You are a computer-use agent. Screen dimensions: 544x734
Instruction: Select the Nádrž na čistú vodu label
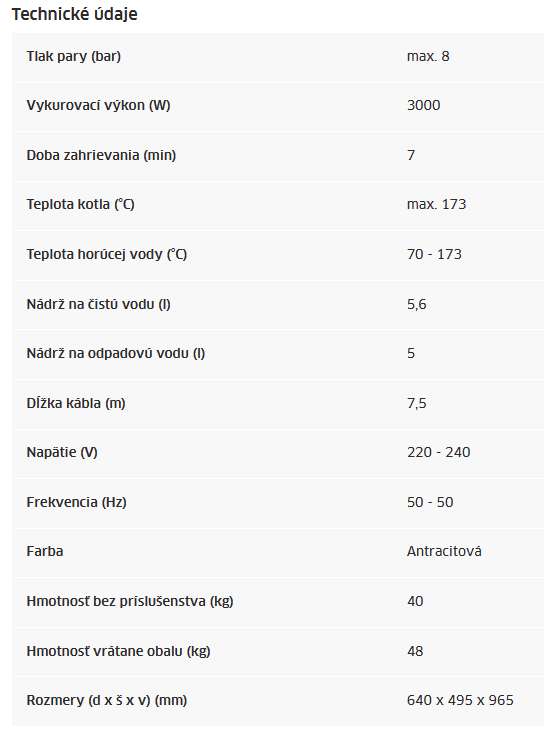[98, 304]
